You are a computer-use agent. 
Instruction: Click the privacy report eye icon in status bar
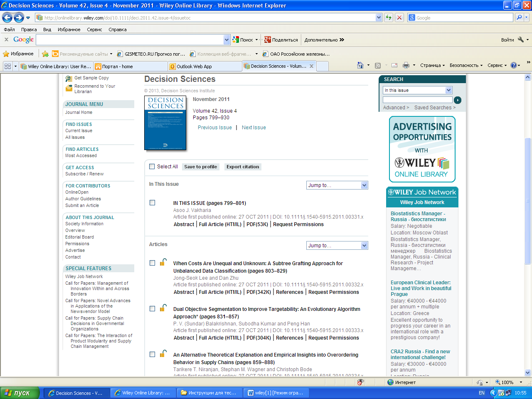360,382
